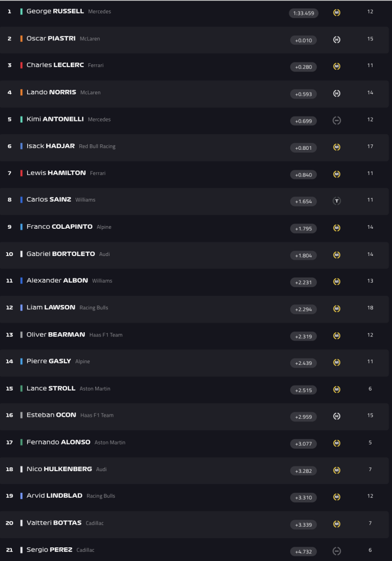Screen dimensions: 392x561
Task: Click Kimi Antonelli's unknown tyre icon
Action: (x=336, y=120)
